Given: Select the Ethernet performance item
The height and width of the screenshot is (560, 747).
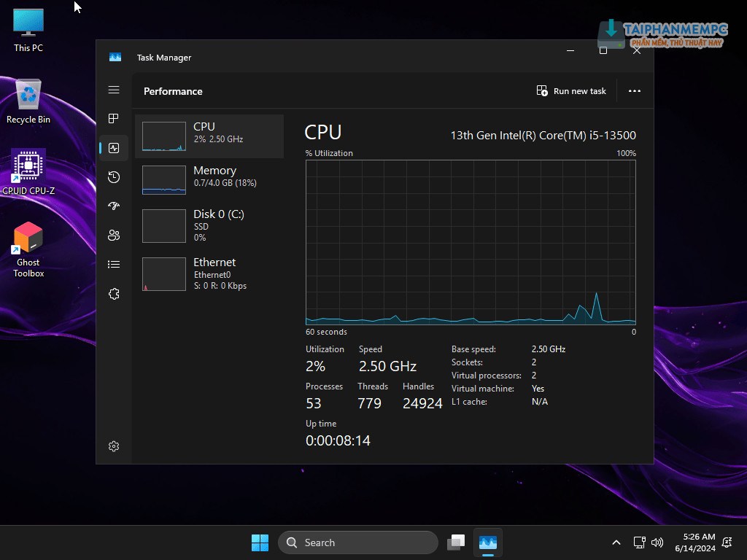Looking at the screenshot, I should (x=209, y=273).
